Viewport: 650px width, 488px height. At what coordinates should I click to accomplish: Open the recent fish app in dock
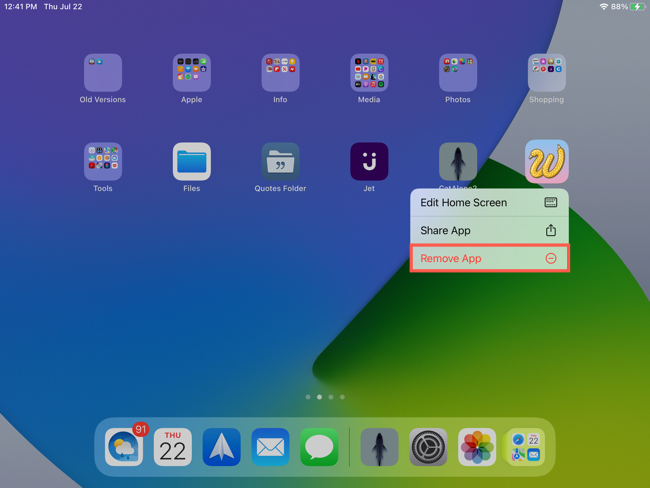point(379,447)
